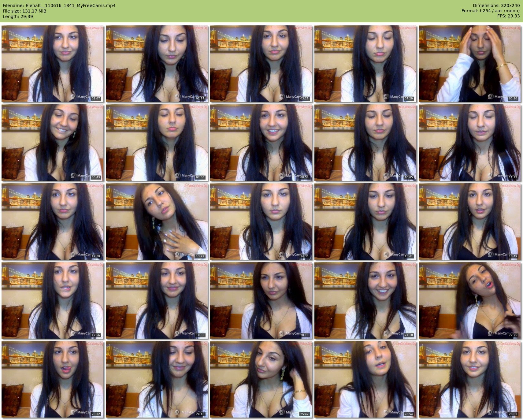The height and width of the screenshot is (420, 523).
Task: Select the frame at 14:34
Action: point(261,221)
